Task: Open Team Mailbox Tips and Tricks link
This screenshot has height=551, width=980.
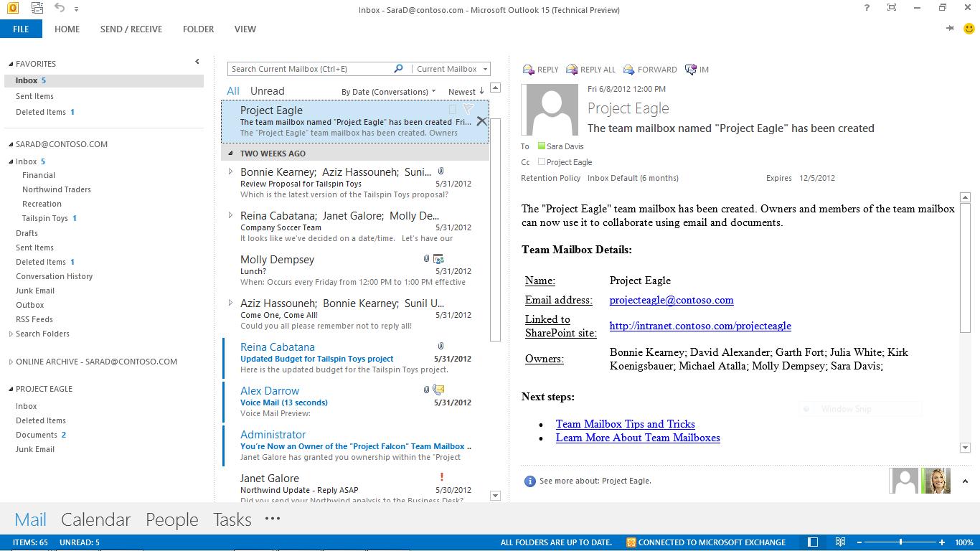Action: [x=626, y=424]
